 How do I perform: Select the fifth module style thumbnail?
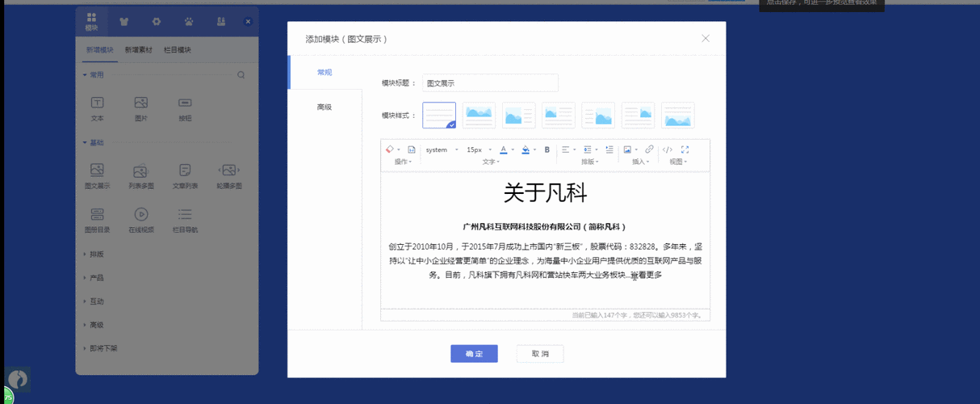598,116
